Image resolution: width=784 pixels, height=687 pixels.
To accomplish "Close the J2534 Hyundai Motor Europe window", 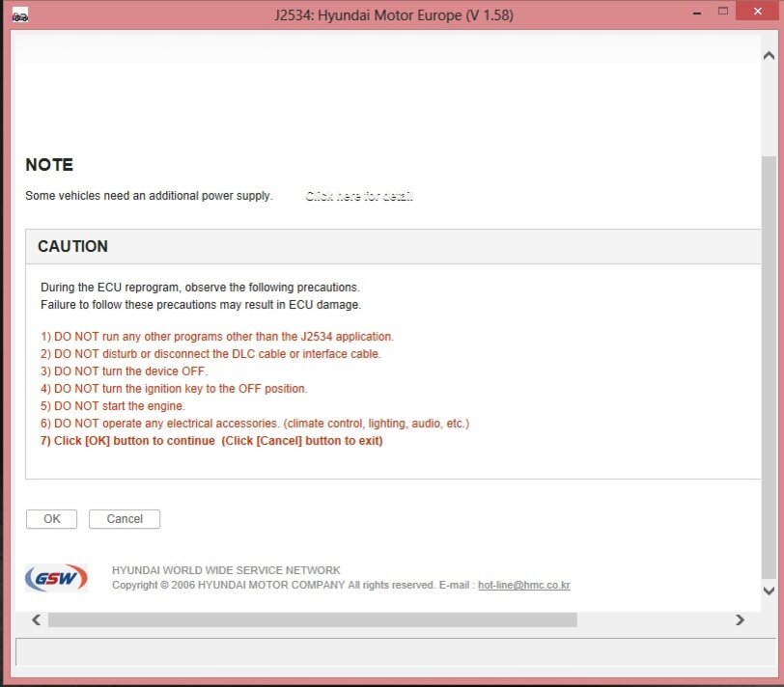I will tap(758, 12).
